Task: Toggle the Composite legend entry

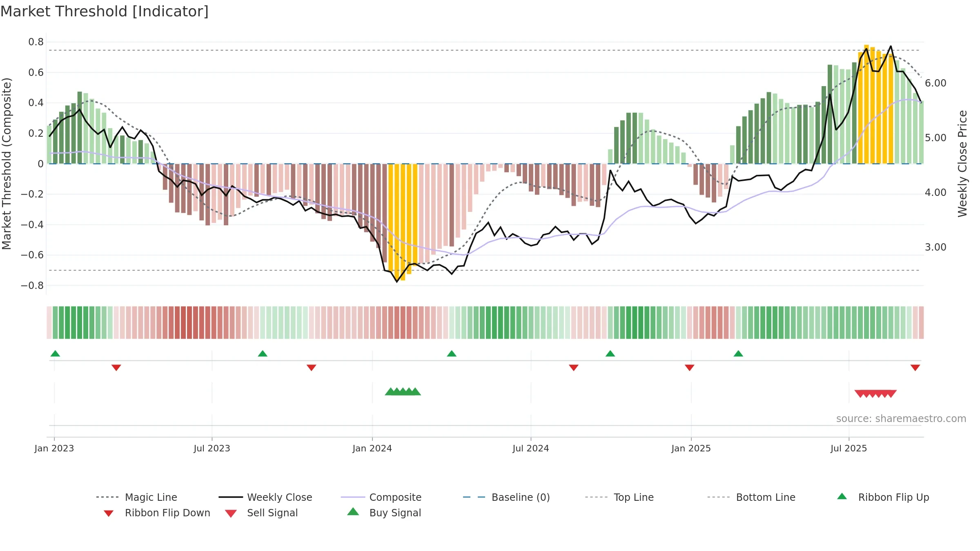Action: pyautogui.click(x=381, y=497)
